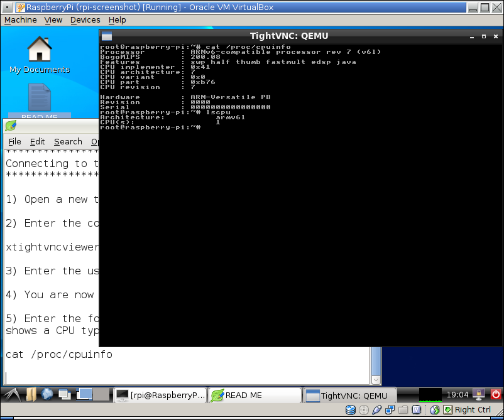Viewport: 504px width, 420px height.
Task: Click the 'xtightvncviewer' line in editor
Action: click(52, 247)
